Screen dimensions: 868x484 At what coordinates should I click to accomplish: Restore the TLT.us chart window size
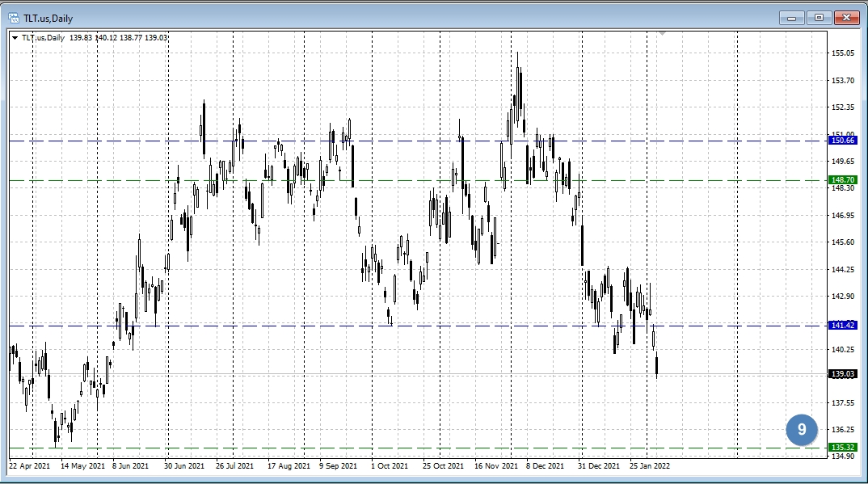click(818, 18)
